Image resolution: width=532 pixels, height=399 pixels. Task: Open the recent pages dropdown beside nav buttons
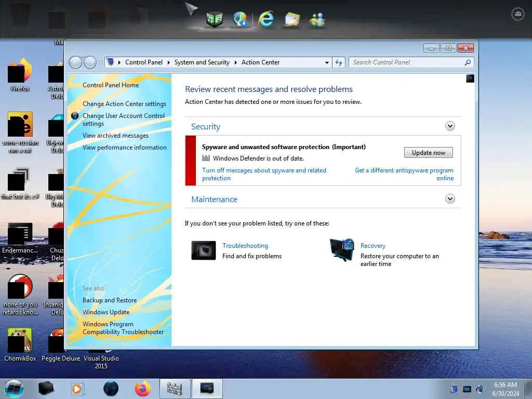point(100,63)
